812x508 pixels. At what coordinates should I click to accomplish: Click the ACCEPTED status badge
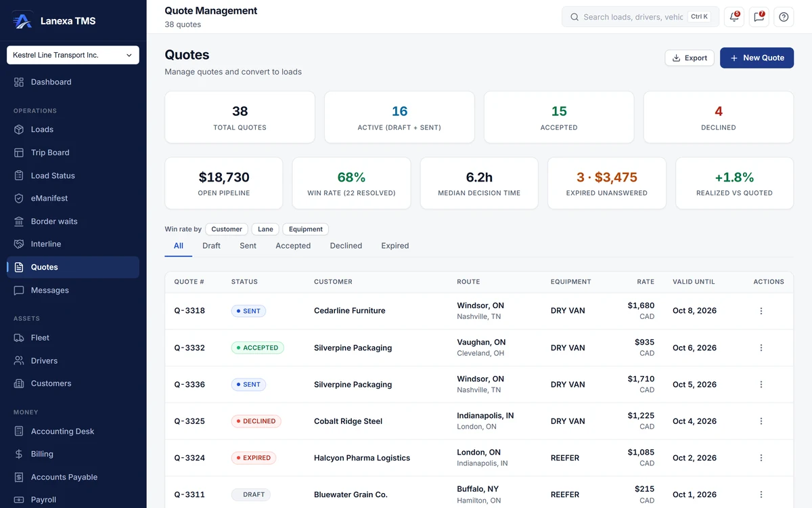(258, 347)
